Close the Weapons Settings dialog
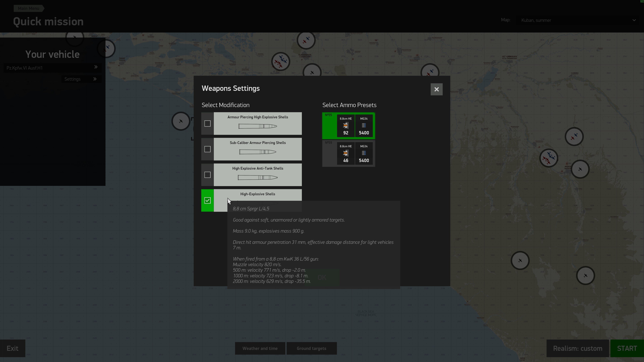 pyautogui.click(x=437, y=89)
